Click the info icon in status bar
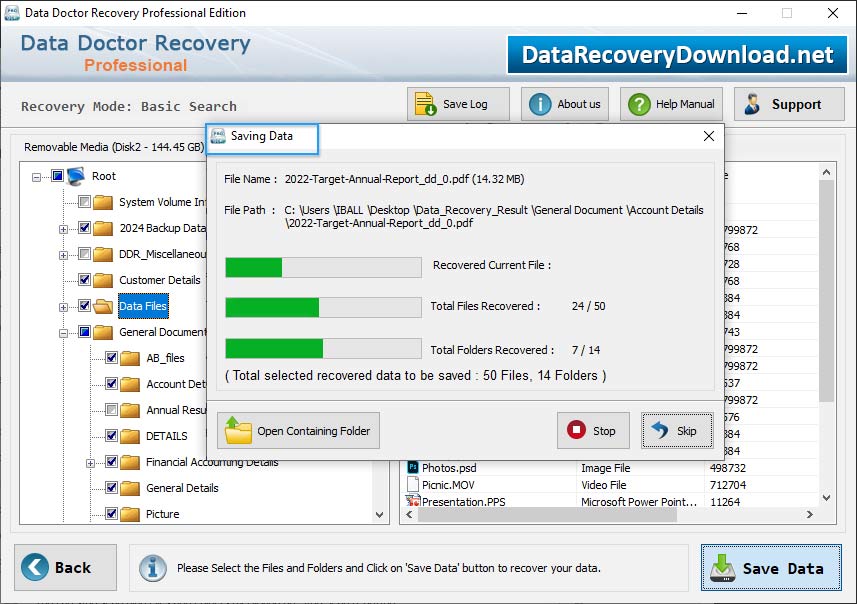Screen dimensions: 857x604 pos(152,568)
